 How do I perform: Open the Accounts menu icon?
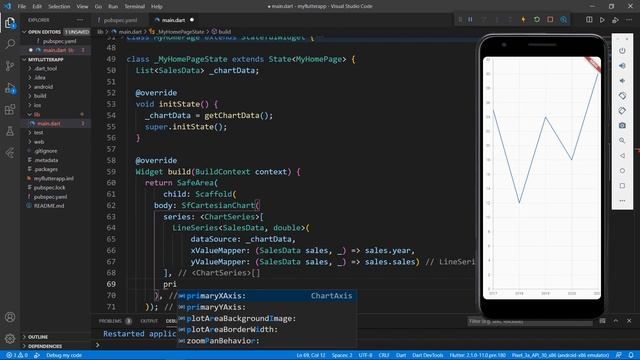tap(10, 317)
